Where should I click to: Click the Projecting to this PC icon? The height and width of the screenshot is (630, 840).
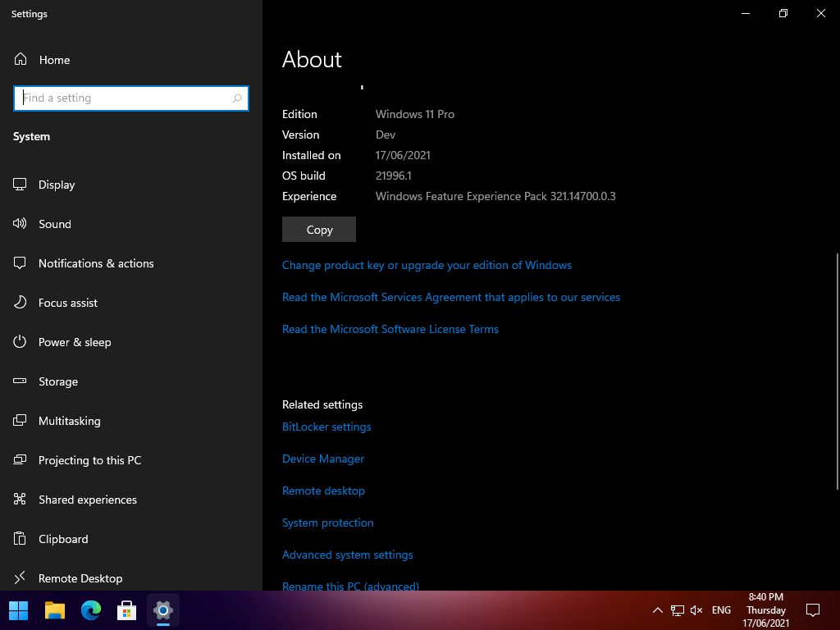point(20,460)
